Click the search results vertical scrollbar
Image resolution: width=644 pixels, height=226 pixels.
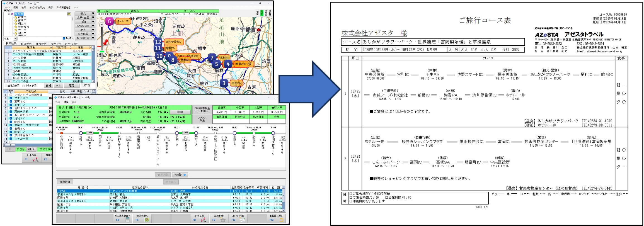coord(93,64)
